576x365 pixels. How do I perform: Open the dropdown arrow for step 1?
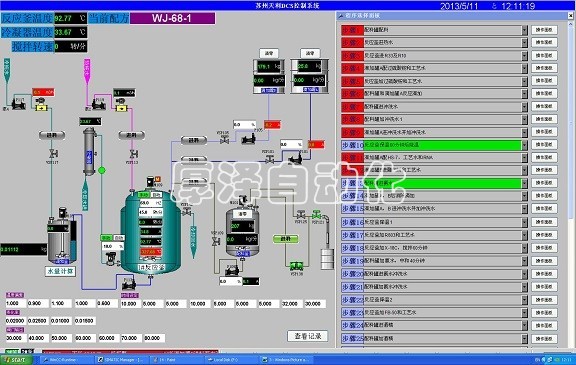(x=525, y=30)
